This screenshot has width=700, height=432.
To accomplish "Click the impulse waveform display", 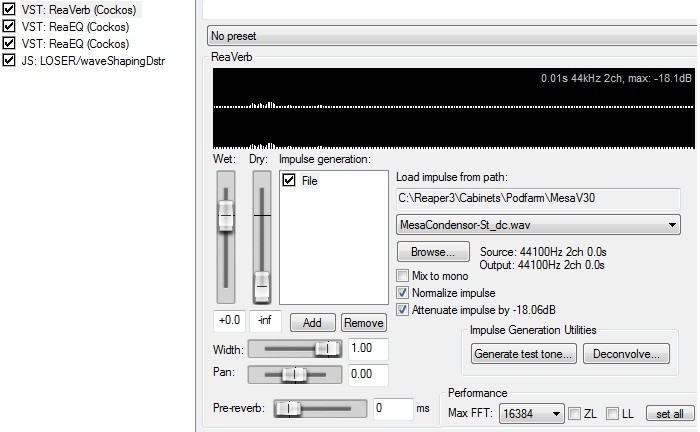I will point(454,108).
